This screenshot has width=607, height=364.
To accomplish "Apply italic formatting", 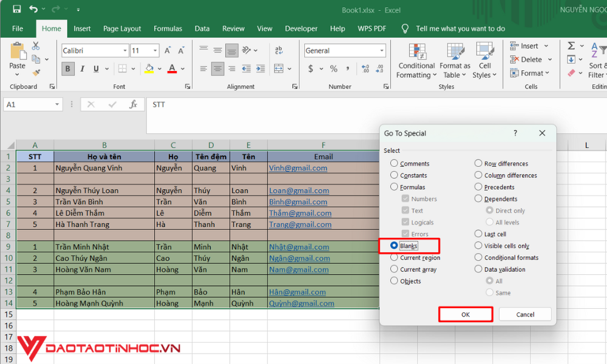I will click(x=81, y=69).
